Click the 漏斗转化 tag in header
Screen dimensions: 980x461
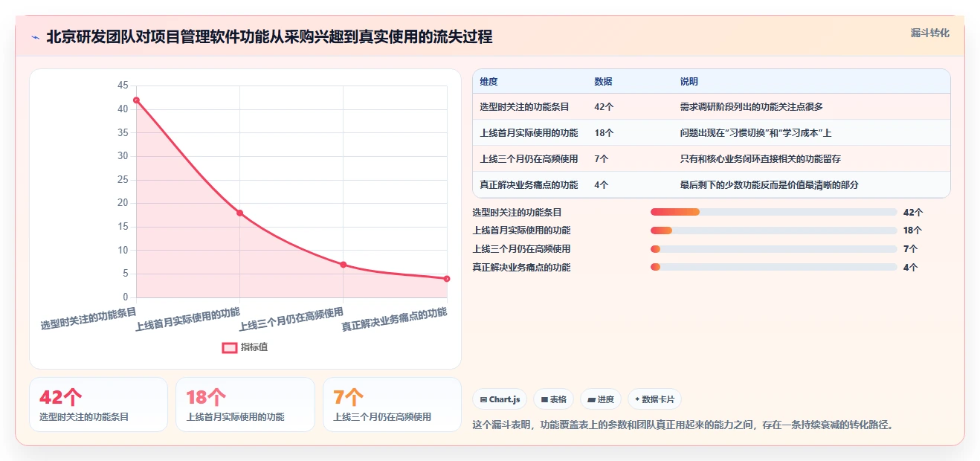tap(929, 33)
